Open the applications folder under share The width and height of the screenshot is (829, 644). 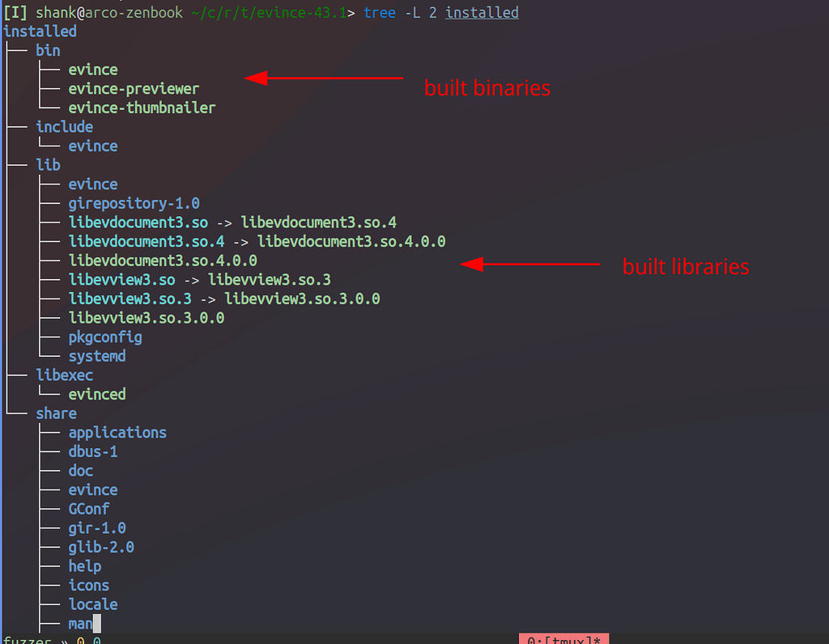117,432
